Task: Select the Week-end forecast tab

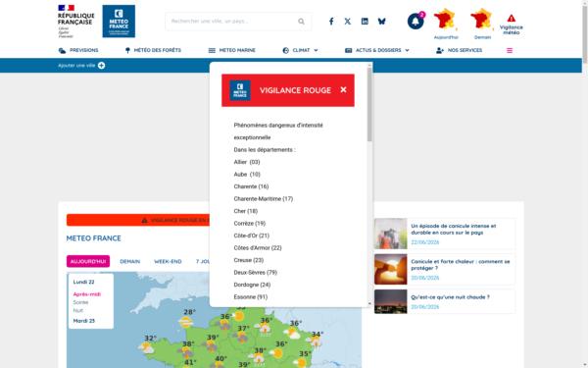Action: pyautogui.click(x=168, y=261)
